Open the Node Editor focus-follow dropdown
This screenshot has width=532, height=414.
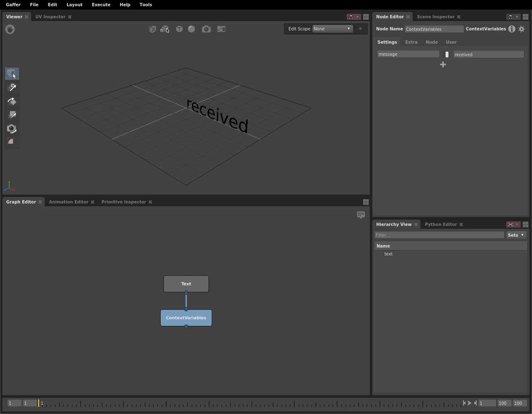[513, 17]
